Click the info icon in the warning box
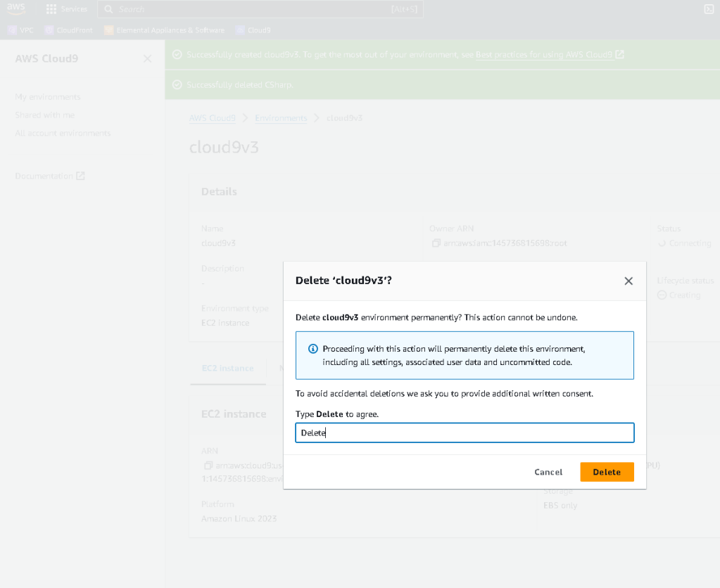The image size is (720, 588). coord(312,349)
